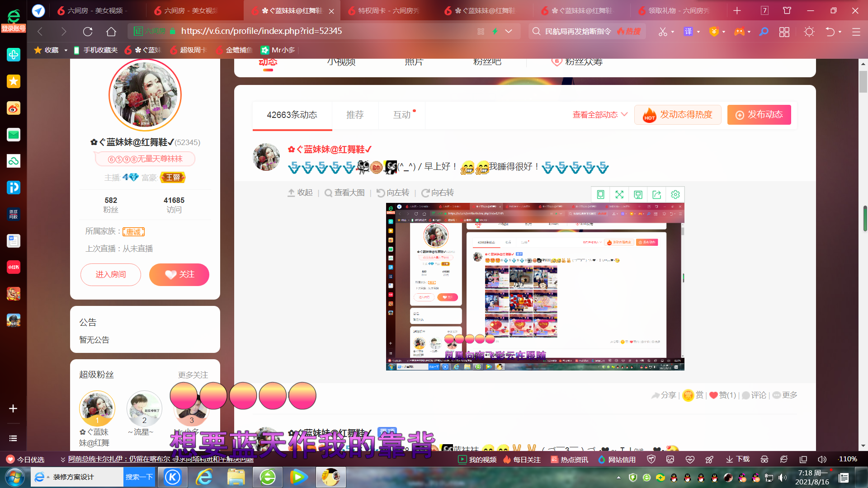
Task: Click 进入房间 button
Action: 111,275
